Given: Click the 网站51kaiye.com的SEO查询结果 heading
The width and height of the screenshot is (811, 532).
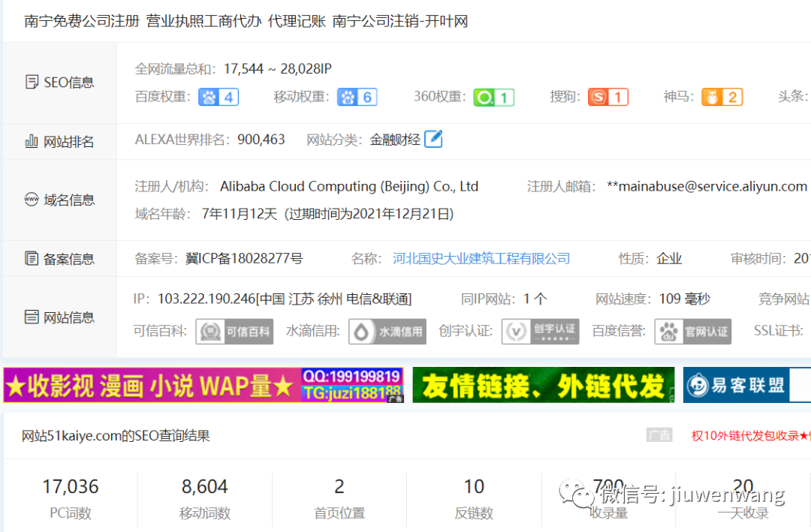Looking at the screenshot, I should [116, 436].
